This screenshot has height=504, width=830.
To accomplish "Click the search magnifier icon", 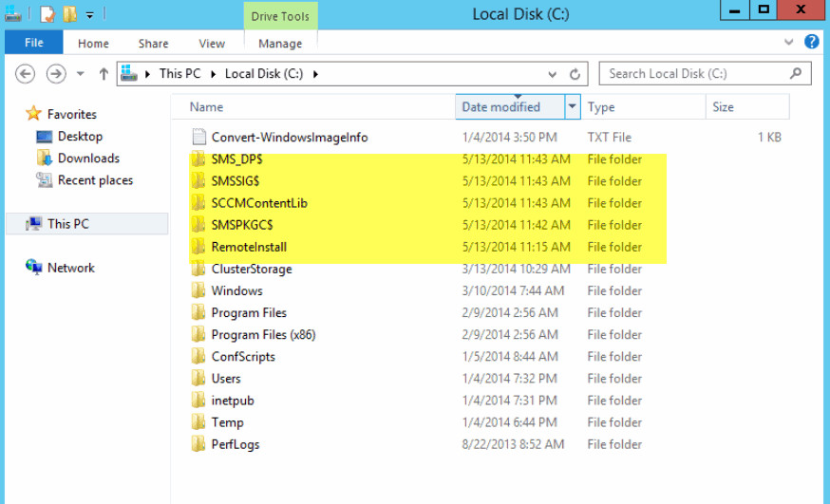I will (796, 73).
